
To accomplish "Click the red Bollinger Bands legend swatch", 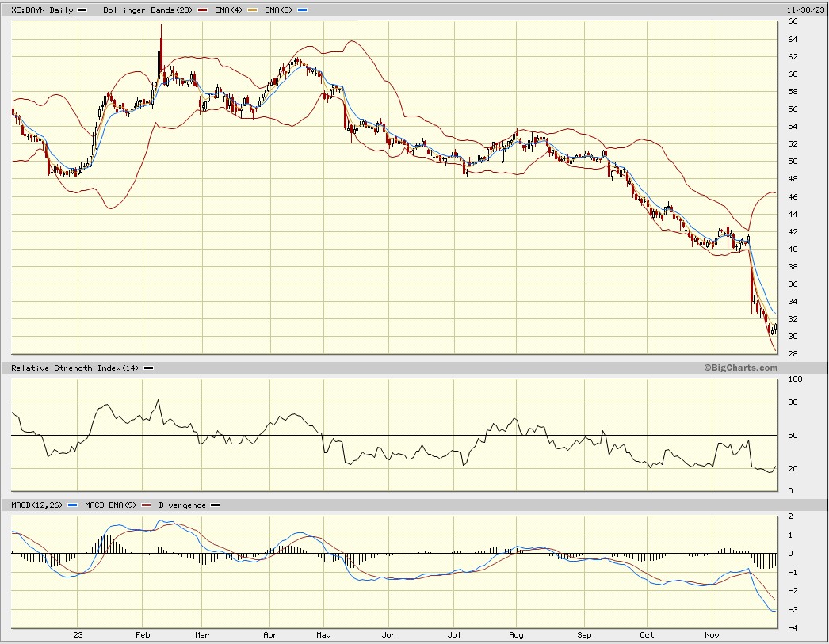I will tap(202, 10).
